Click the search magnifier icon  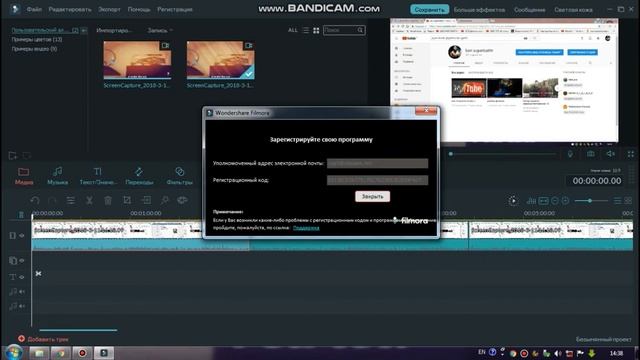tap(360, 30)
